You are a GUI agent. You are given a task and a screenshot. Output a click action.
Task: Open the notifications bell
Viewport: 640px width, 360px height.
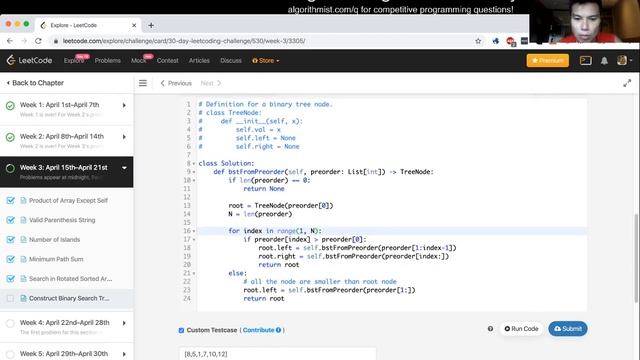click(x=604, y=60)
